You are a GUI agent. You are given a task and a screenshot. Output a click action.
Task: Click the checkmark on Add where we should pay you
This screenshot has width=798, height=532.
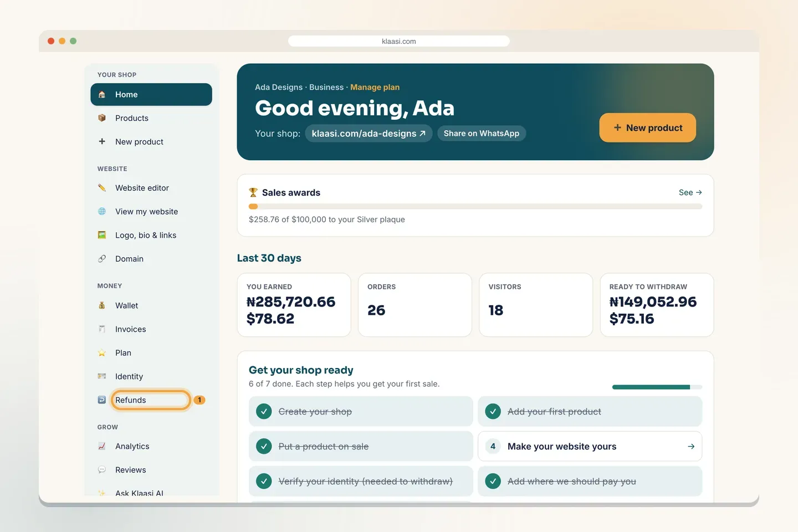tap(493, 481)
